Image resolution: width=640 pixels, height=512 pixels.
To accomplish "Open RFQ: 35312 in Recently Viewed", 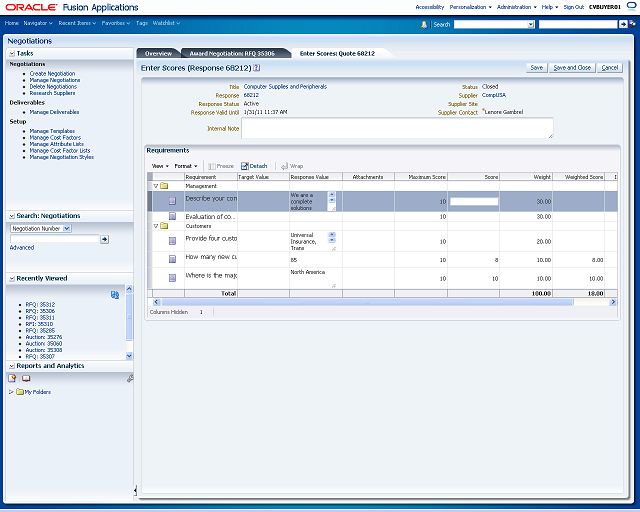I will coord(40,305).
